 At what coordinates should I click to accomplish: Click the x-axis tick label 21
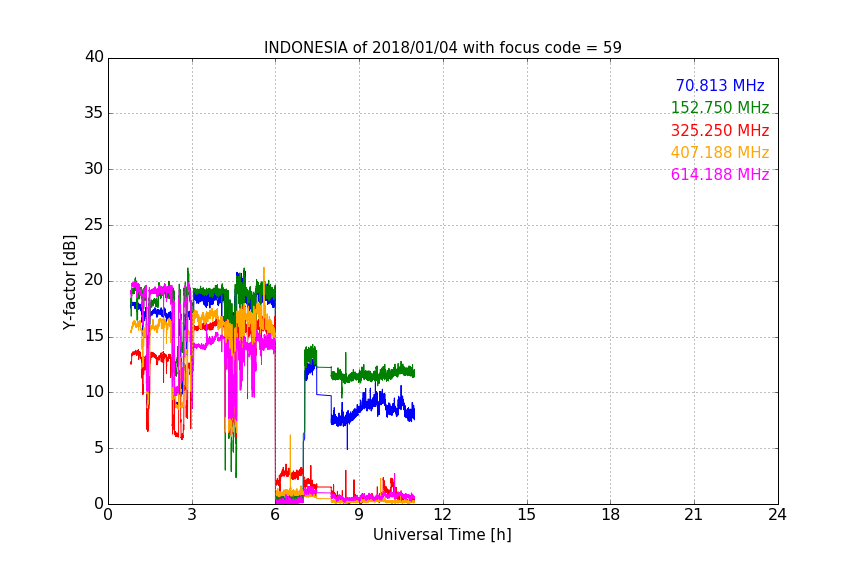click(x=694, y=515)
